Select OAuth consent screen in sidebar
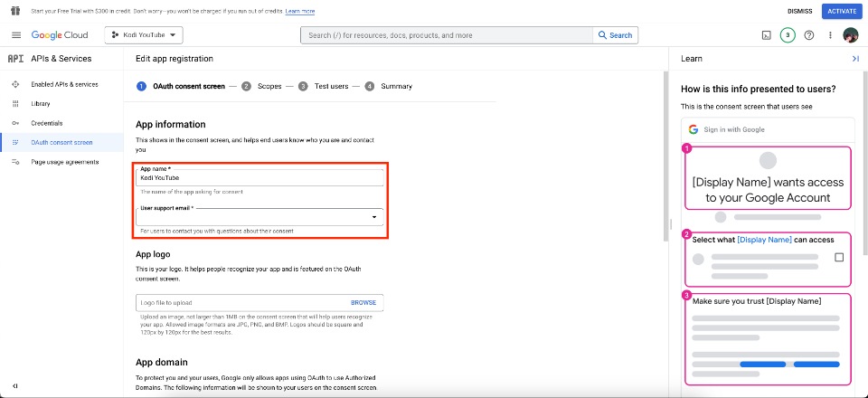Viewport: 868px width, 398px height. [x=61, y=143]
